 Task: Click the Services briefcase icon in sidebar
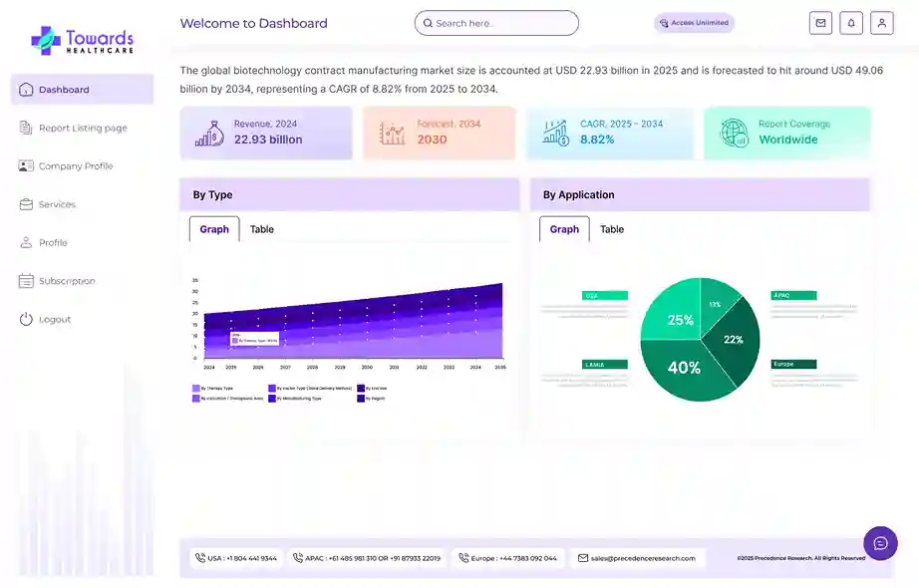pos(26,204)
